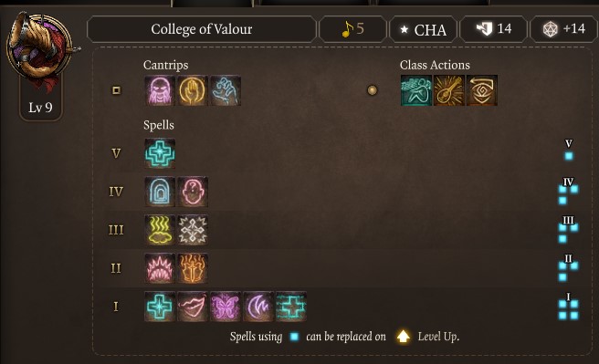Click the eye-shaped class action icon
This screenshot has height=364, width=599.
(482, 90)
